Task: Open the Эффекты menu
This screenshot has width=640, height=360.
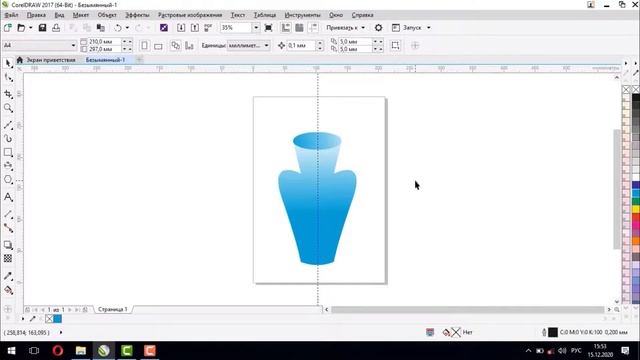Action: (x=137, y=15)
